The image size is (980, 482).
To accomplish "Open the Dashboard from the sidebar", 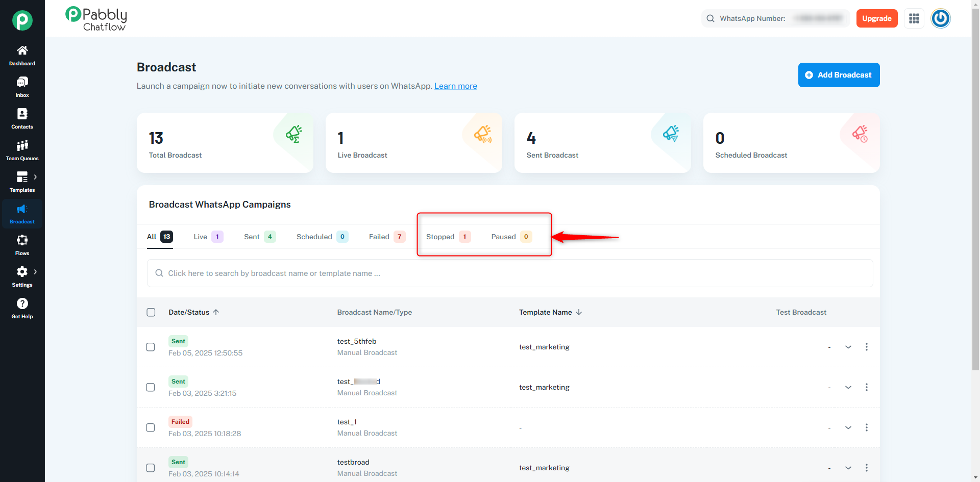I will click(22, 56).
